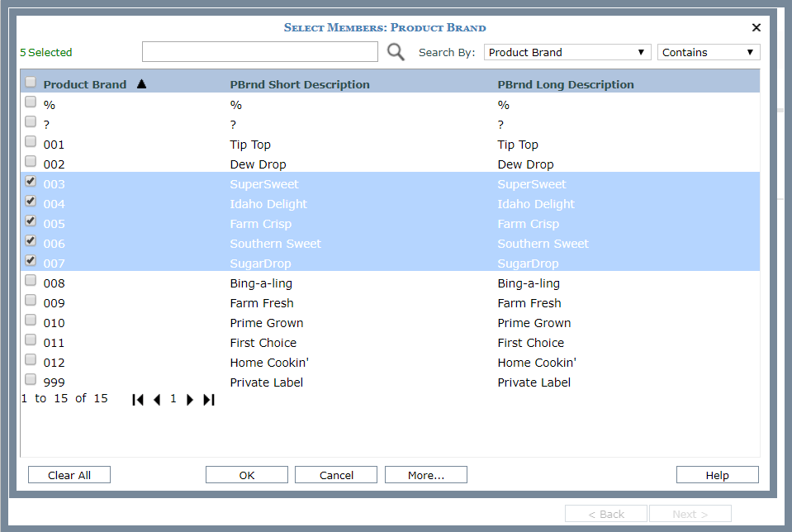Confirm selection with OK button

246,475
